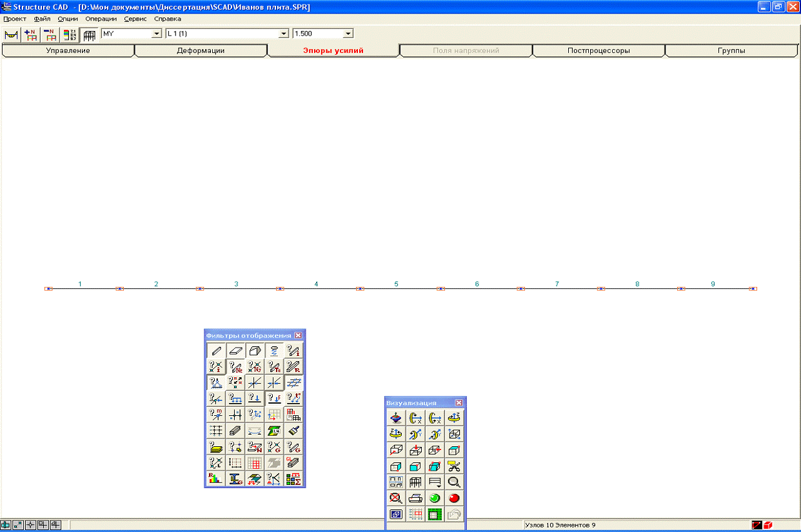Toggle the bar elements display filter
Image resolution: width=801 pixels, height=532 pixels.
point(215,351)
